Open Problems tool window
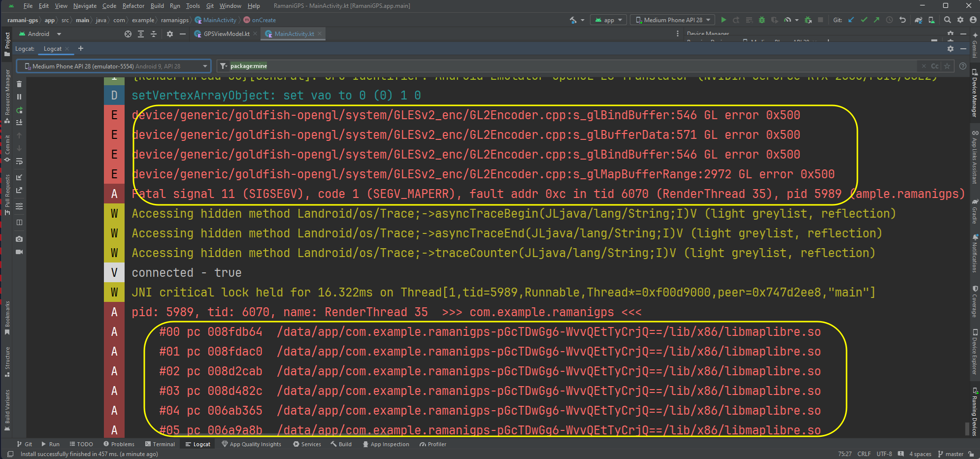Screen dimensions: 980x459 [119, 444]
